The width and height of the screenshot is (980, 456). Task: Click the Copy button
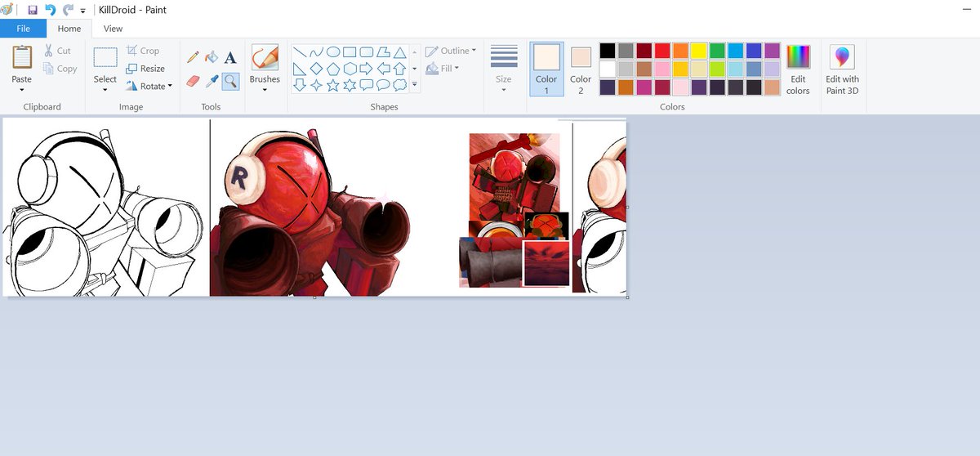point(60,69)
